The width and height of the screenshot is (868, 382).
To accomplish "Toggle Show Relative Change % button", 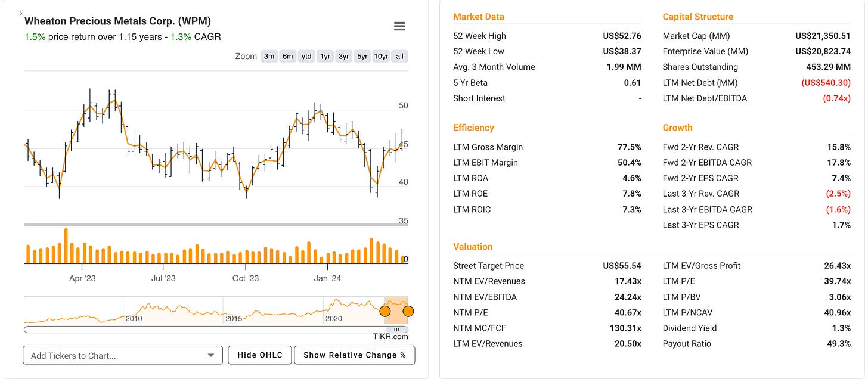I will pos(355,355).
